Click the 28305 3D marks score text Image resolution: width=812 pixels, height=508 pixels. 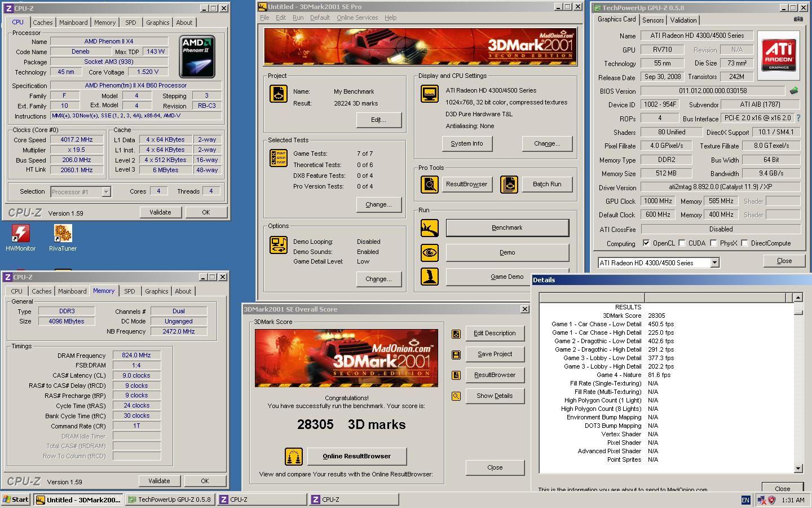click(351, 424)
